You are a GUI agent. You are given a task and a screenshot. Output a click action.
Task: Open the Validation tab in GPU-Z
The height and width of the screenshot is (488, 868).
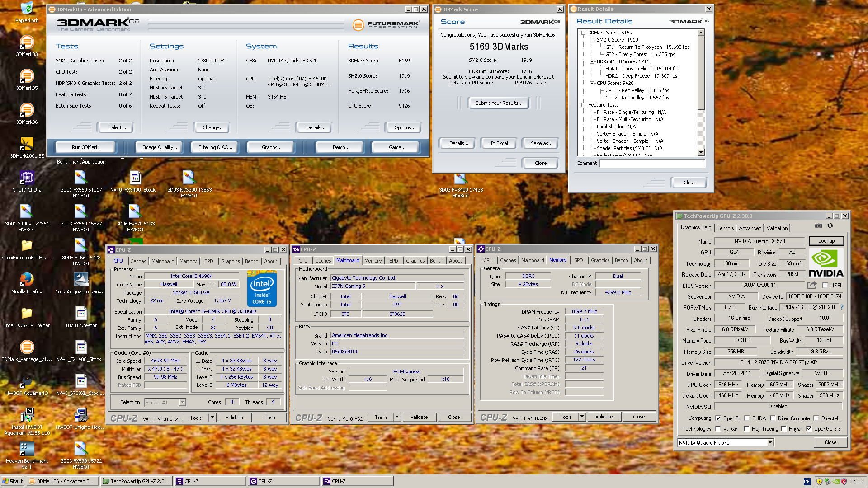tap(777, 228)
